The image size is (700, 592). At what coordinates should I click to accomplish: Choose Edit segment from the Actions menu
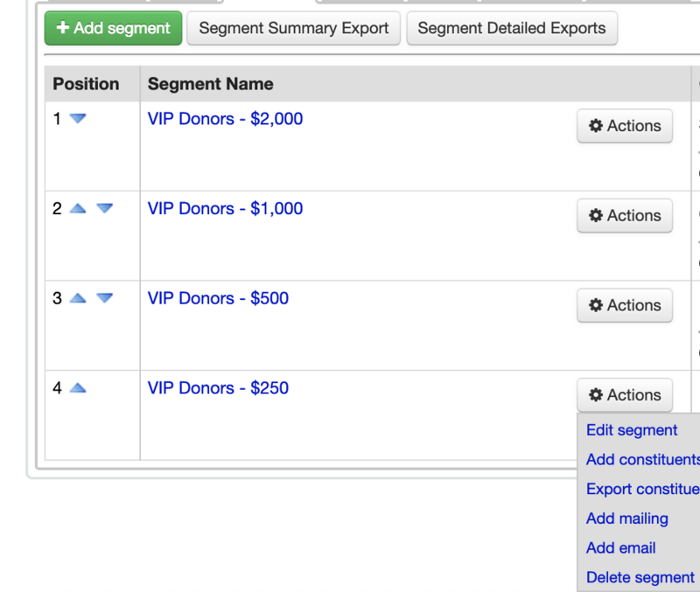click(x=632, y=430)
